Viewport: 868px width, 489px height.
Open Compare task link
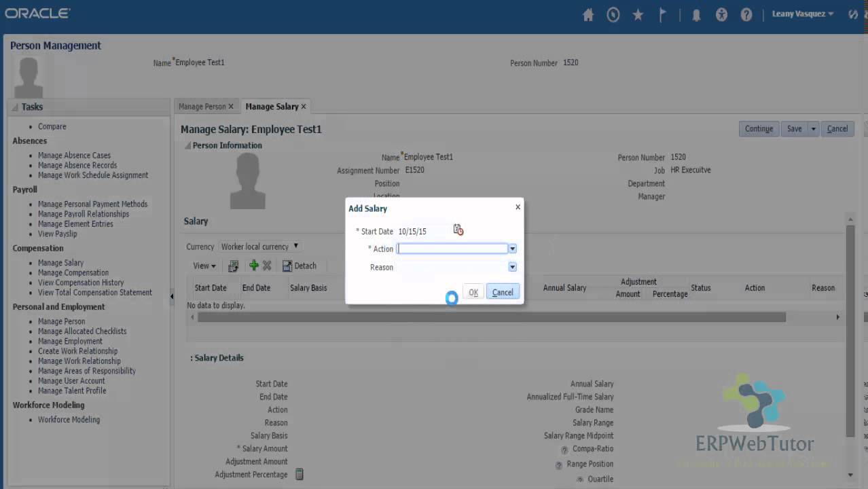[52, 127]
